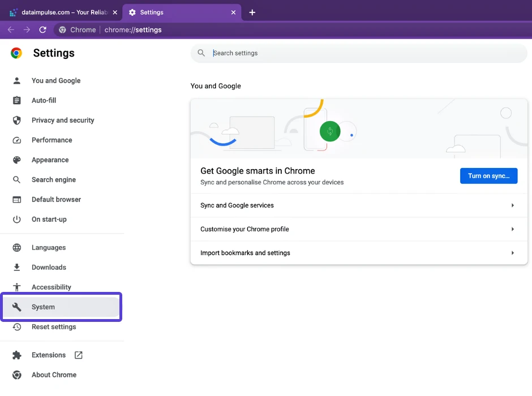Open Default browser settings section

click(57, 200)
